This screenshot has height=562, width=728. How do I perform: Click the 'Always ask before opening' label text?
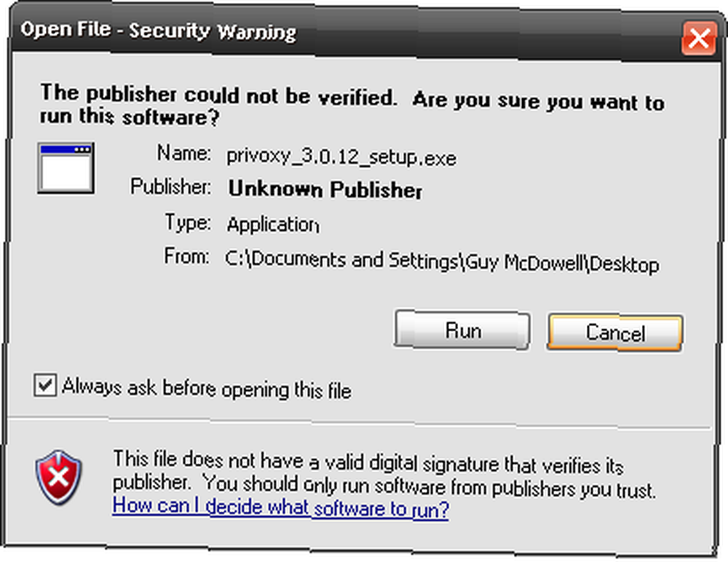pos(207,388)
